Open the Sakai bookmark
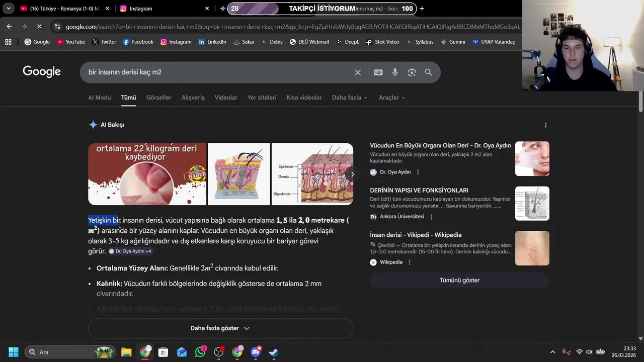644x362 pixels. pos(244,42)
